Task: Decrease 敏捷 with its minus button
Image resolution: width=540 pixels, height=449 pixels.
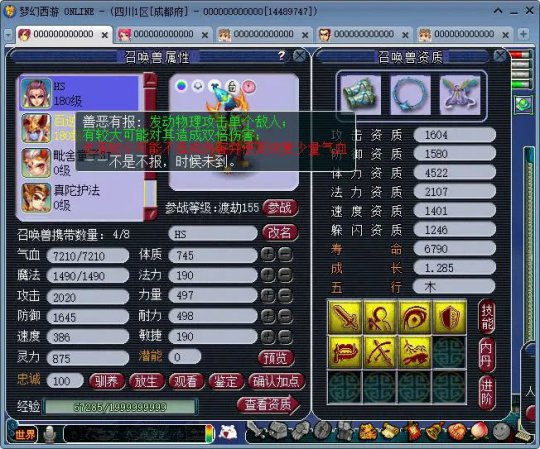Action: (285, 336)
